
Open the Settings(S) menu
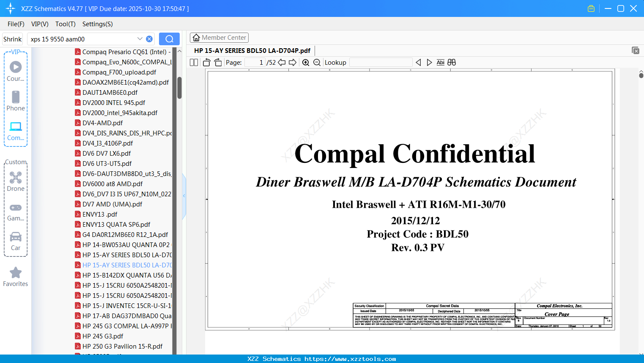click(x=98, y=24)
